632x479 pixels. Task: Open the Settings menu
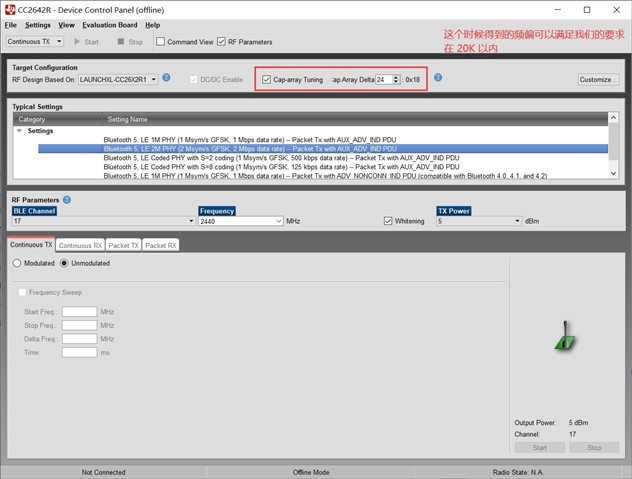(x=38, y=25)
